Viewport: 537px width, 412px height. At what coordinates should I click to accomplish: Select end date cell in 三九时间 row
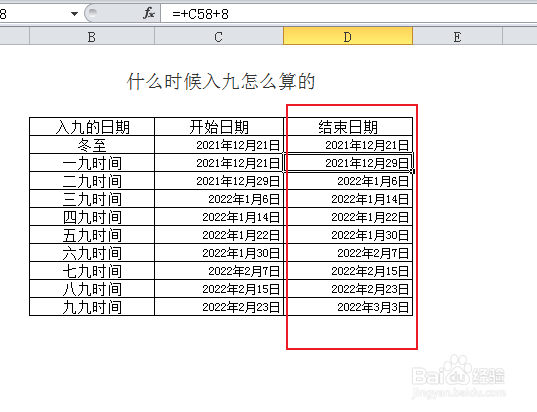tap(348, 199)
